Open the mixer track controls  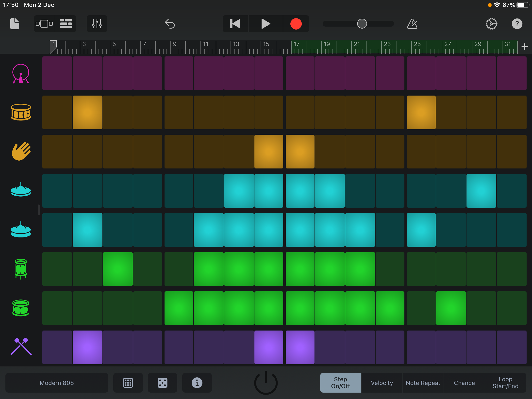(x=97, y=24)
